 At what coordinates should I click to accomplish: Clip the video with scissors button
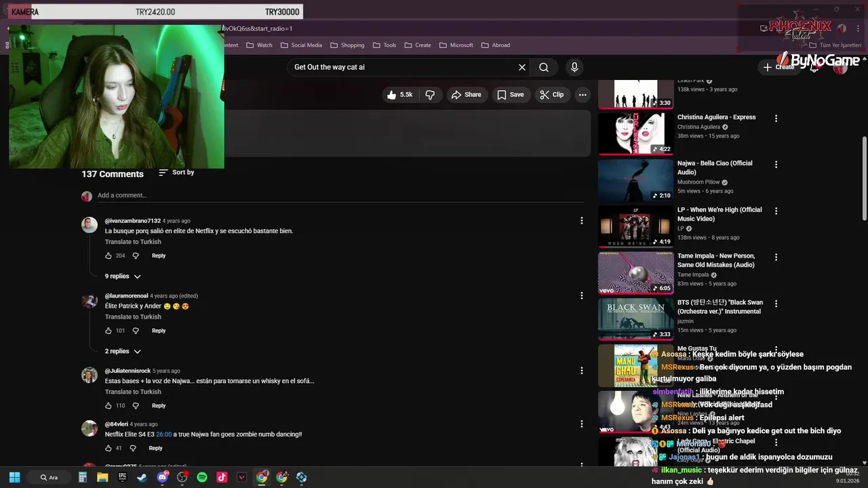coord(551,95)
